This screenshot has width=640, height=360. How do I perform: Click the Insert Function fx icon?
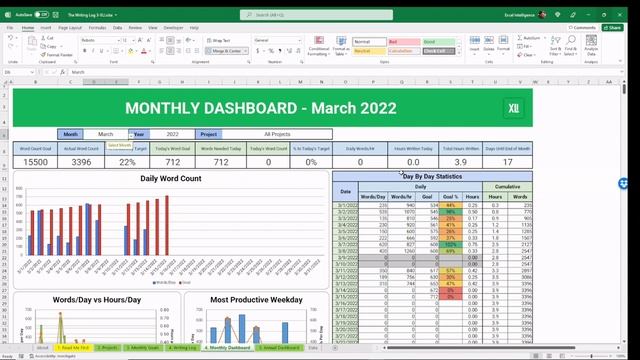(62, 72)
